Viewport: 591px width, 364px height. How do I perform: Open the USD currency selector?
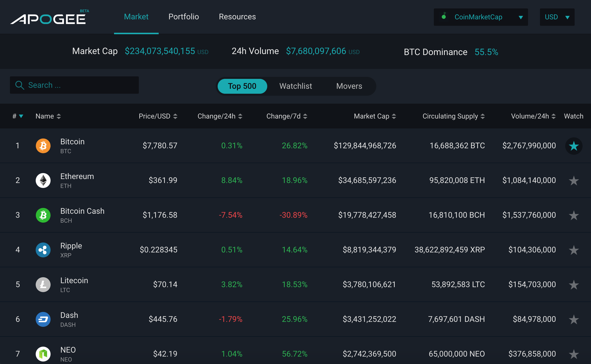[557, 17]
